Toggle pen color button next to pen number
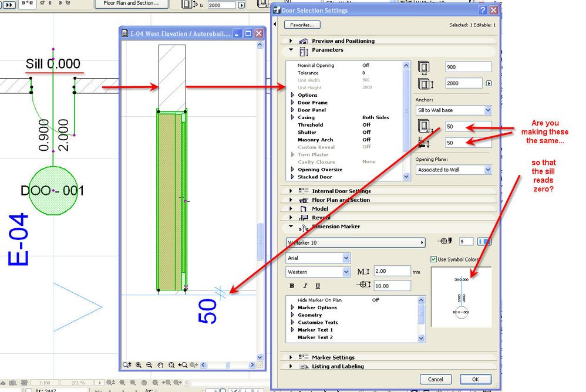The width and height of the screenshot is (586, 392). pos(484,242)
